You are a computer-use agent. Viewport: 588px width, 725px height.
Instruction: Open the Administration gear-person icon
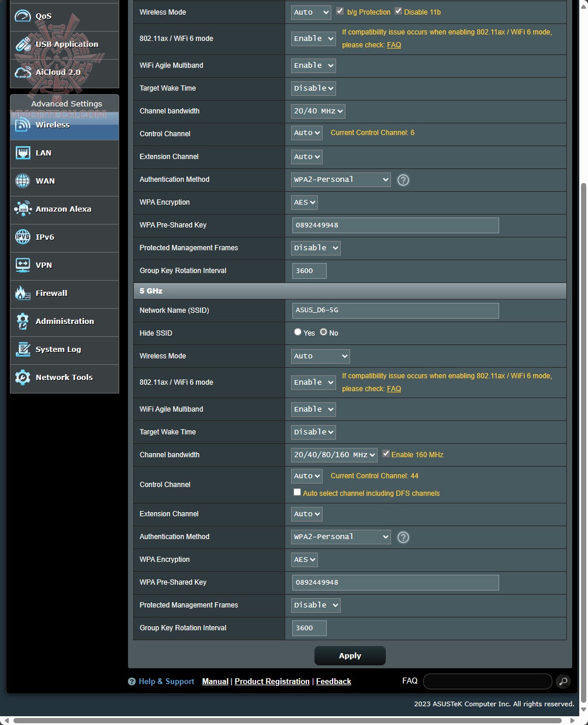click(22, 321)
